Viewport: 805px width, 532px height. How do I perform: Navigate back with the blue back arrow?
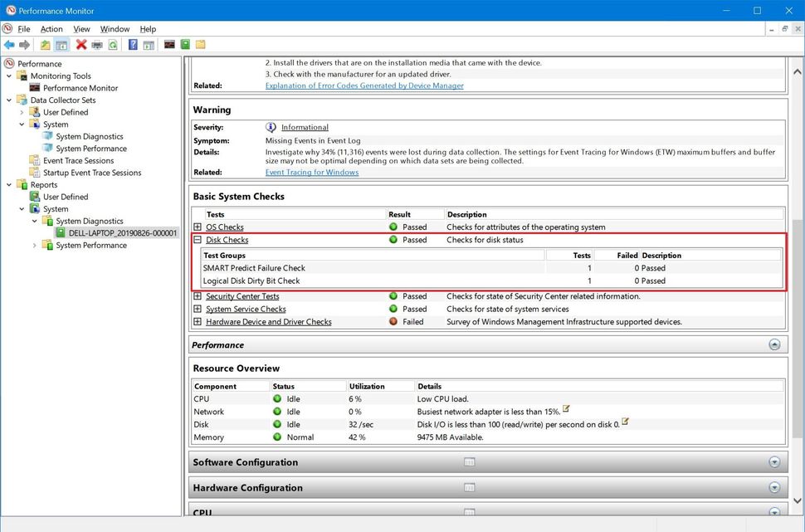[9, 44]
